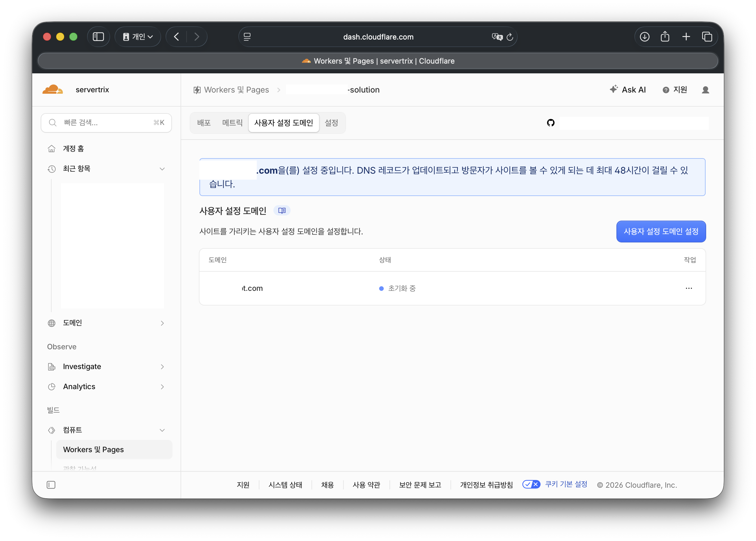The image size is (756, 541).
Task: Click the Investigate document icon
Action: coord(52,367)
